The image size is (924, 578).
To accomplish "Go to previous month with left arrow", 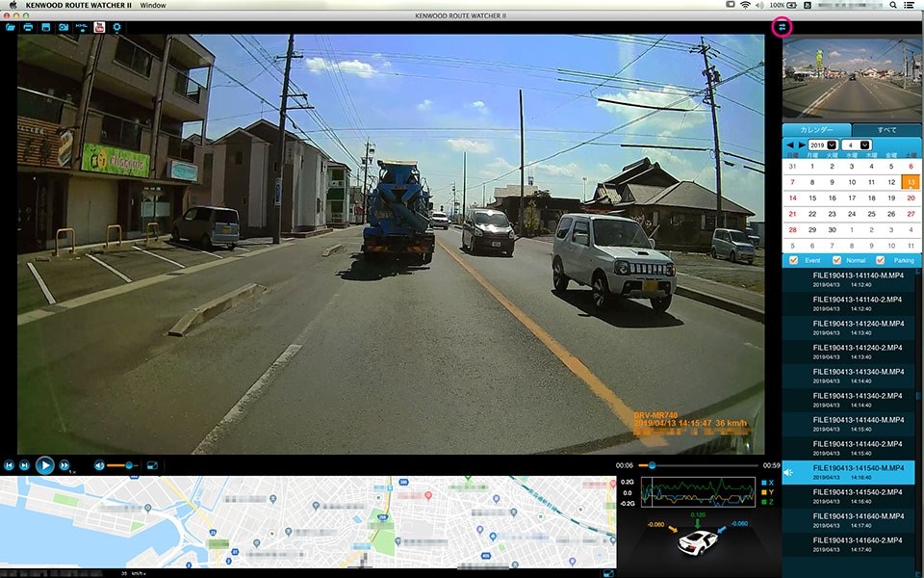I will (x=789, y=144).
